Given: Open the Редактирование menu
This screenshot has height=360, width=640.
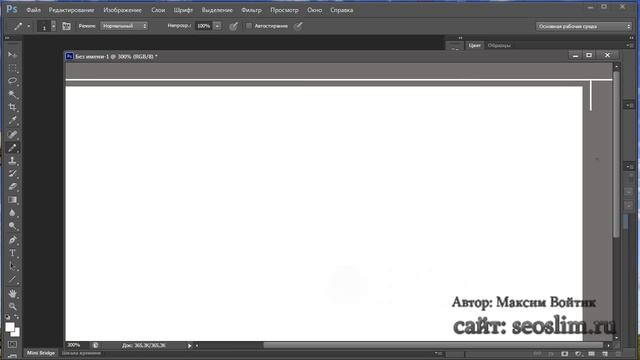Looking at the screenshot, I should click(71, 10).
